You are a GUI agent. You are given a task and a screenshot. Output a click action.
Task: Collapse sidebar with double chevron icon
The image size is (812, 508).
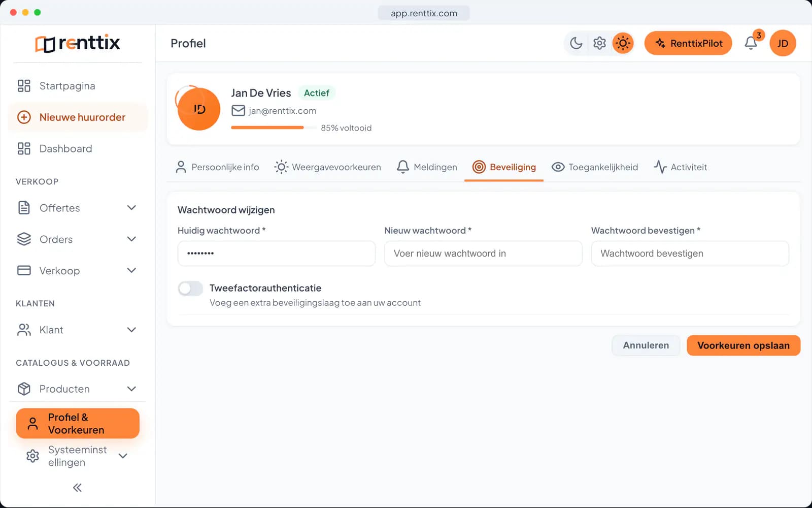tap(77, 488)
